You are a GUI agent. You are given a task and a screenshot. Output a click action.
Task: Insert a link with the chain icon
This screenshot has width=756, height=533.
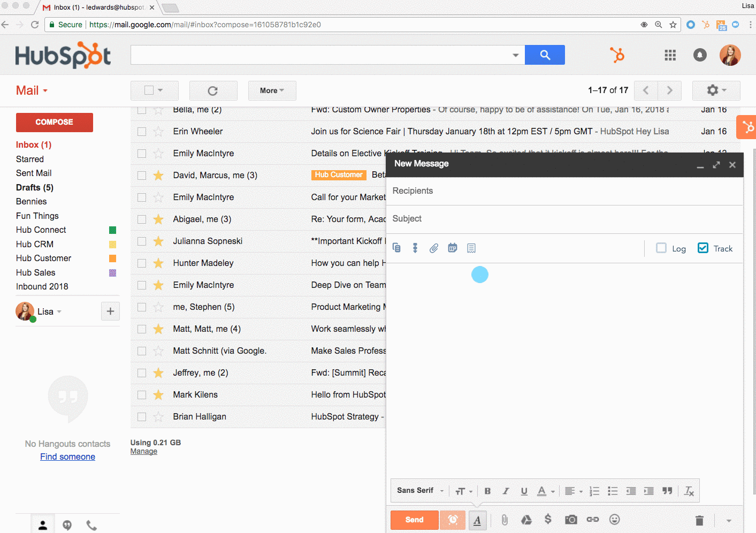592,519
